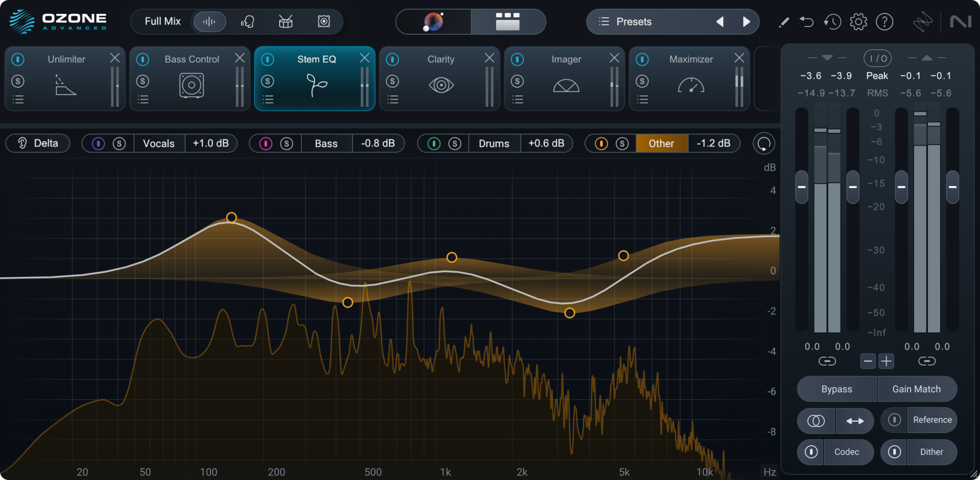
Task: Select the Full Mix tab
Action: click(x=162, y=21)
